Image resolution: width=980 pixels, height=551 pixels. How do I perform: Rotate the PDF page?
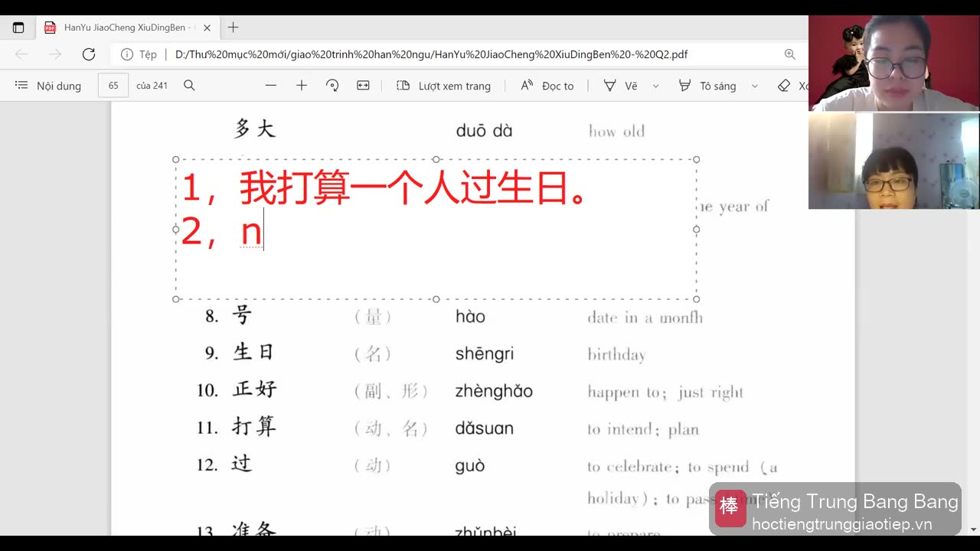(x=332, y=86)
